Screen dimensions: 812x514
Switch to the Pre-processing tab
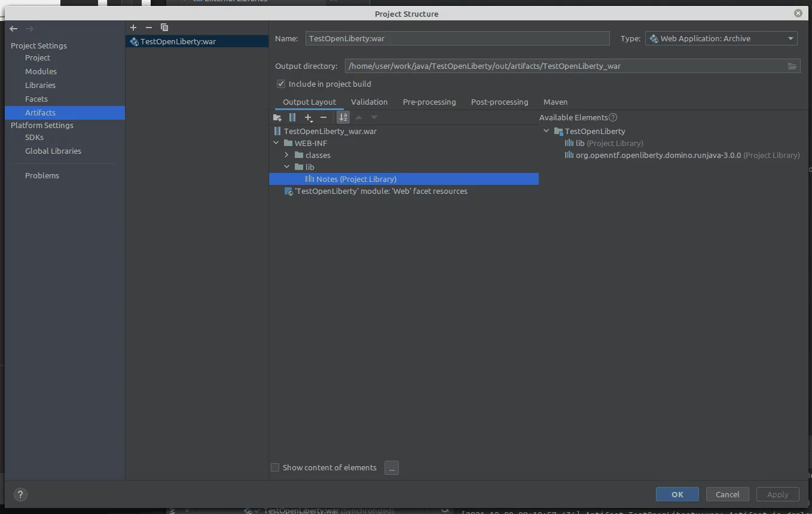click(x=429, y=102)
